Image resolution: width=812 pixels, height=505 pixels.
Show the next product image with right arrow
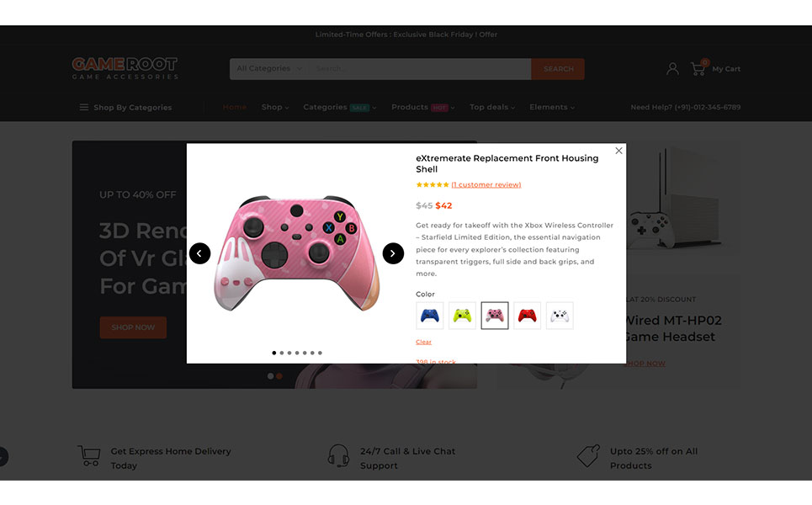pos(393,253)
